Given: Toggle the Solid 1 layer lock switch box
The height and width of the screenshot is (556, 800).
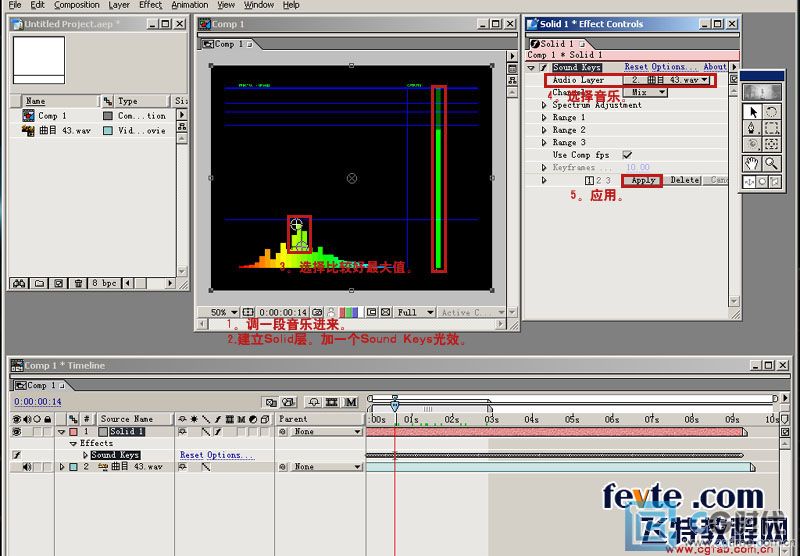Looking at the screenshot, I should 47,432.
